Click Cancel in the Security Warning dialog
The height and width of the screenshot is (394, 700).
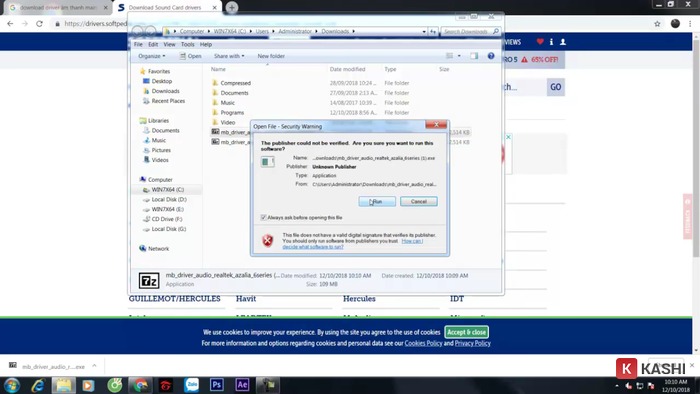coord(419,202)
